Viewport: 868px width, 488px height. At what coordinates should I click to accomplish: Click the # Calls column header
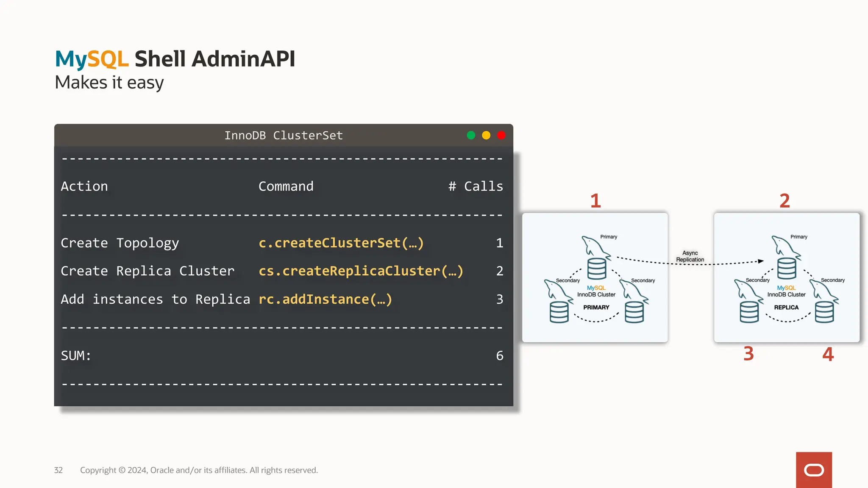pyautogui.click(x=476, y=186)
